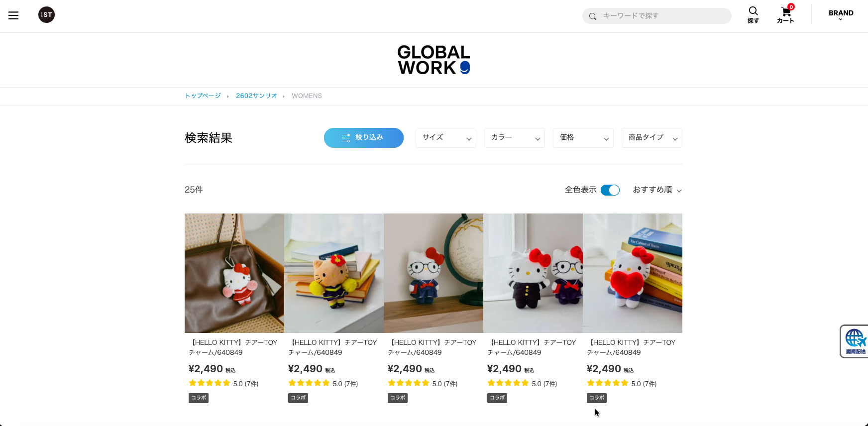The width and height of the screenshot is (868, 426).
Task: Expand the サイズ filter dropdown
Action: click(x=446, y=138)
